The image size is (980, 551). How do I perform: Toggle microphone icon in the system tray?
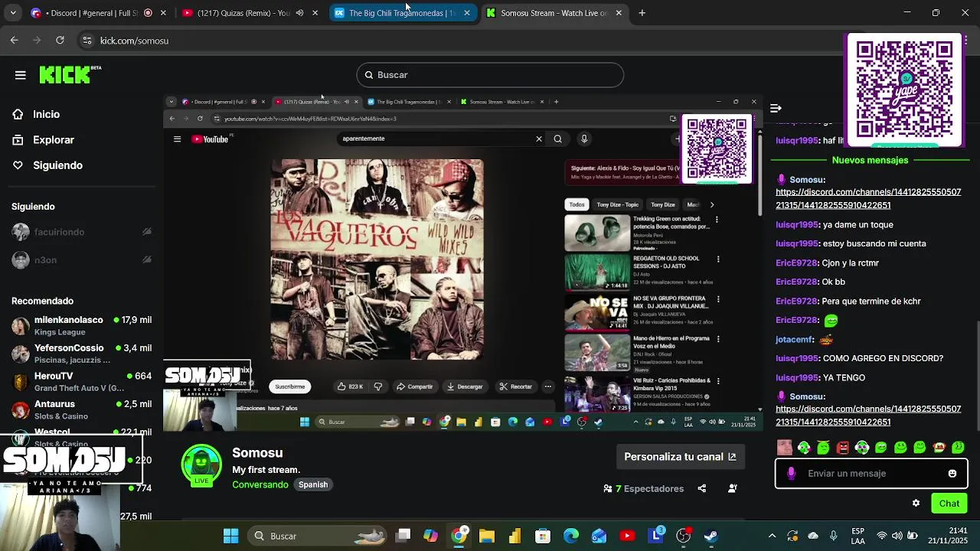pyautogui.click(x=833, y=536)
